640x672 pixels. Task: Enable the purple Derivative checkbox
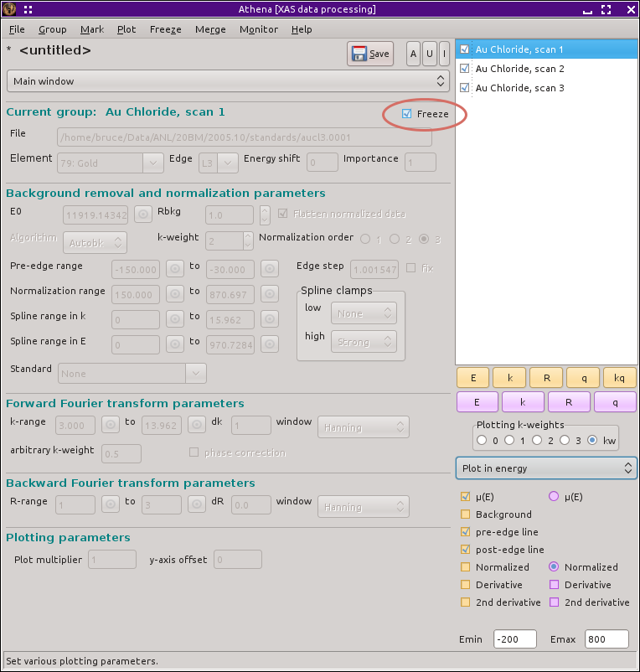pos(554,584)
